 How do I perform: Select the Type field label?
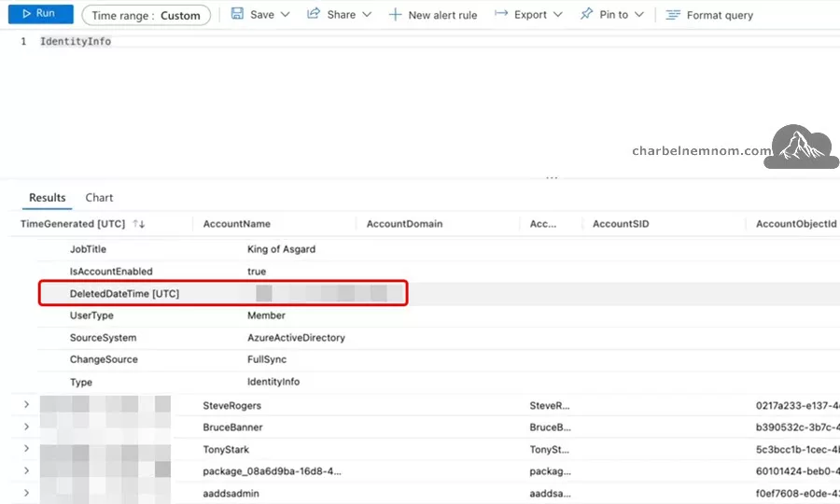(81, 382)
